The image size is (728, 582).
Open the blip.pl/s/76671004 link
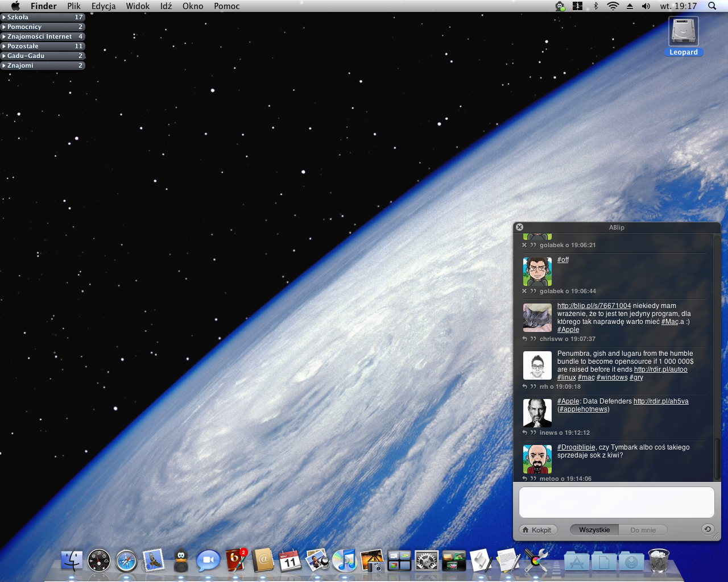(594, 306)
